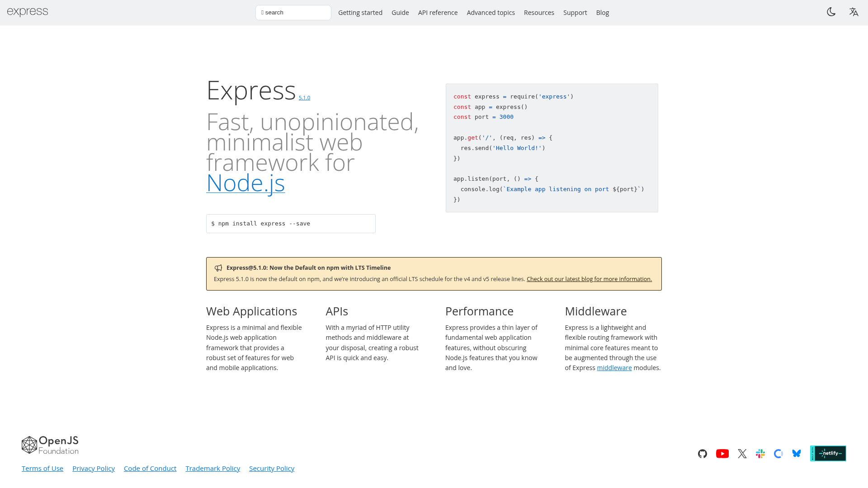Image resolution: width=868 pixels, height=488 pixels.
Task: Visit the Express YouTube channel
Action: click(x=722, y=454)
